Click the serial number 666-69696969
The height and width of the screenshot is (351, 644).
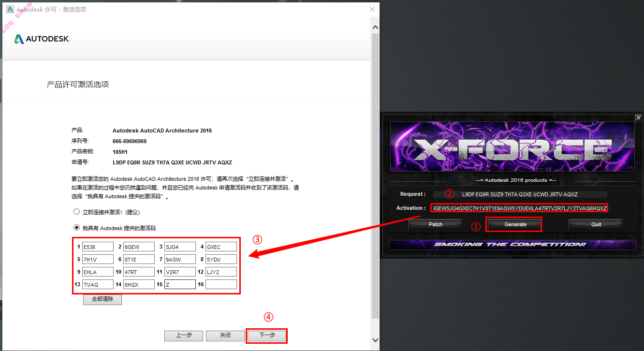130,141
